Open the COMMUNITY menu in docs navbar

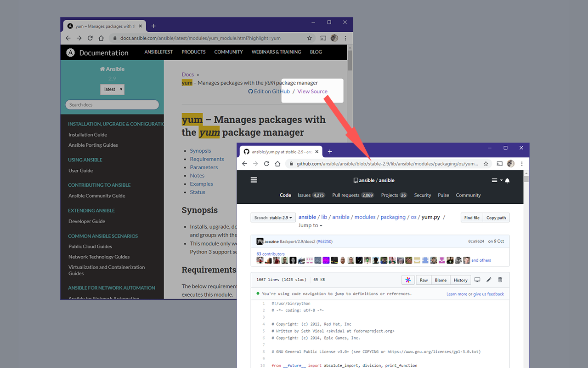point(228,52)
